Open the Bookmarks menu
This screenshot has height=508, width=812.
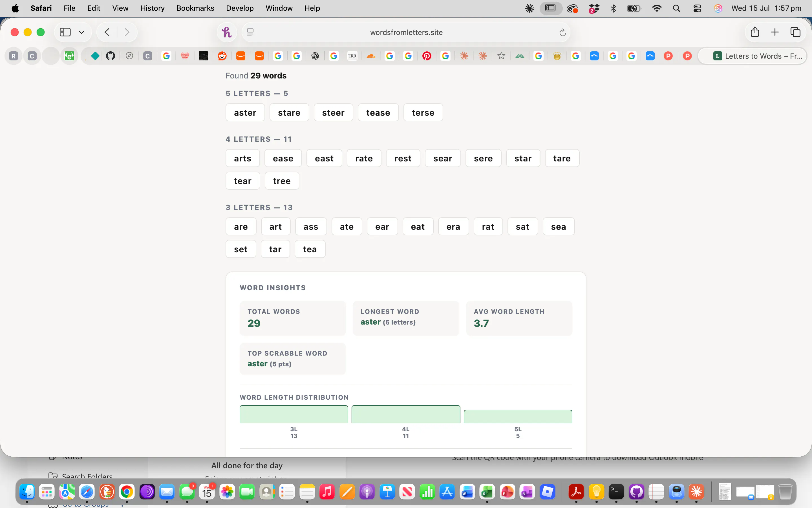[x=195, y=8]
